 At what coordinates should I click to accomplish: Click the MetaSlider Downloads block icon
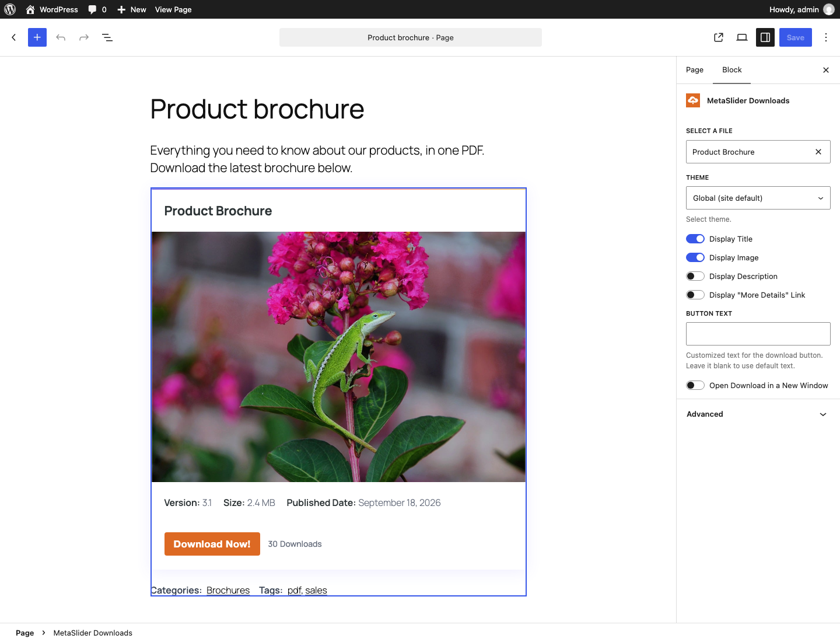click(x=693, y=100)
